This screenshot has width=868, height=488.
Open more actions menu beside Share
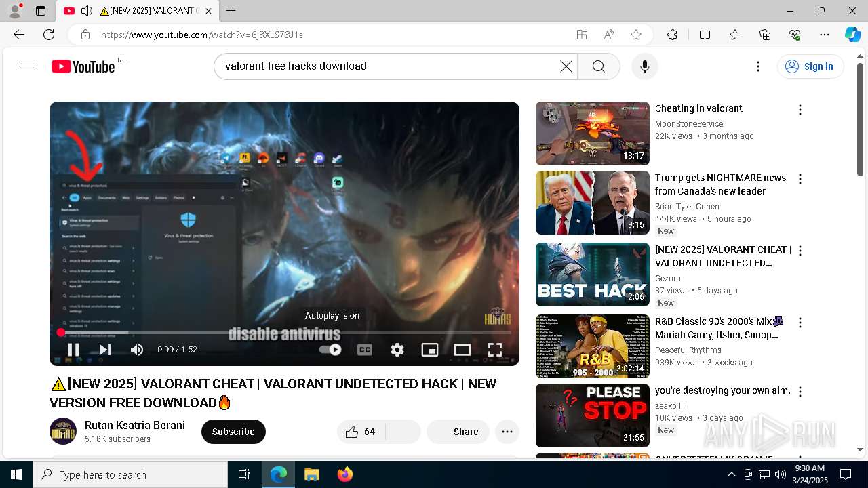[507, 432]
